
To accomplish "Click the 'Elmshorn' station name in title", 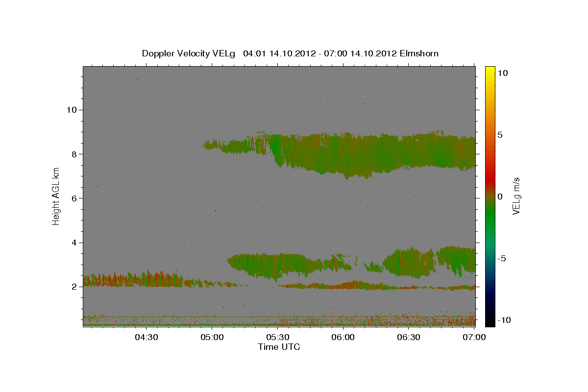I will 419,53.
